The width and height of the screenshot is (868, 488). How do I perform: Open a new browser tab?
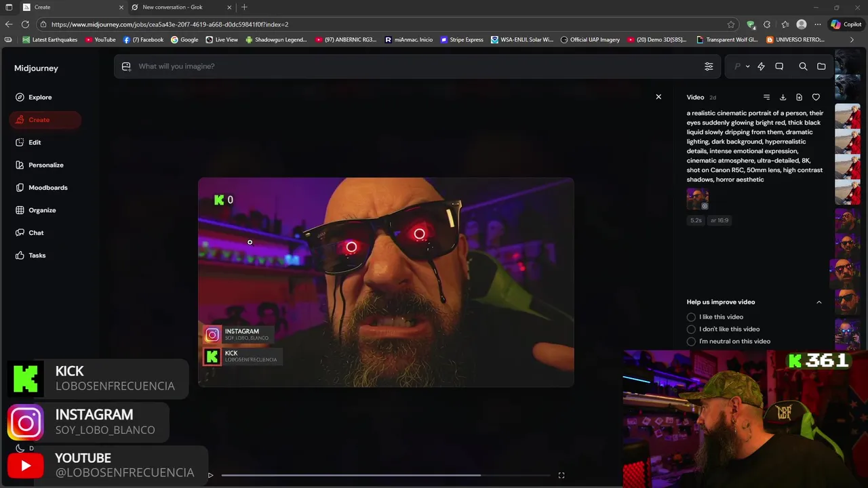click(244, 7)
